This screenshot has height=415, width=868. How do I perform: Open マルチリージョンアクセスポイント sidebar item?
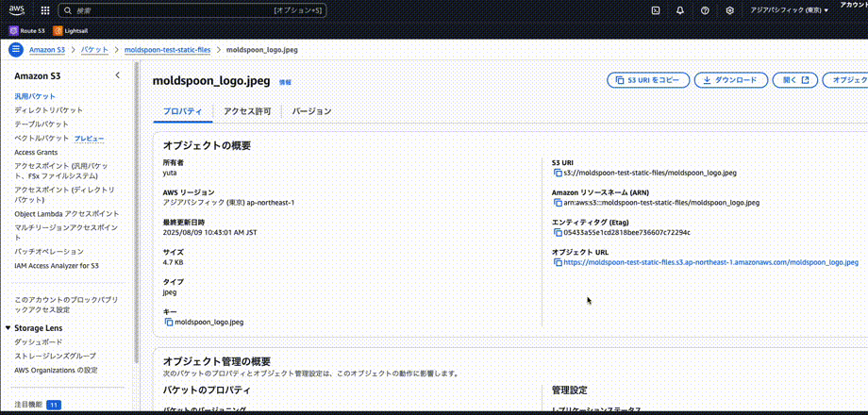point(66,232)
